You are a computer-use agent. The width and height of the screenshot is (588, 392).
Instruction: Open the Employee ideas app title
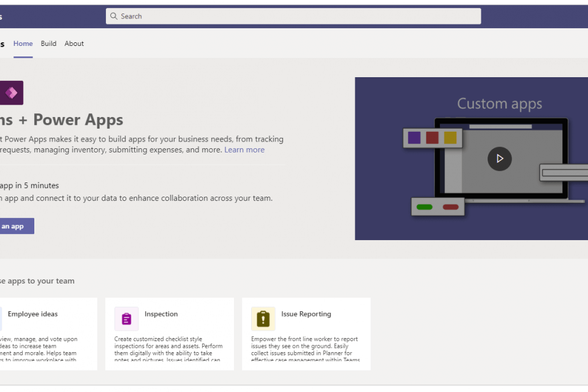coord(32,314)
